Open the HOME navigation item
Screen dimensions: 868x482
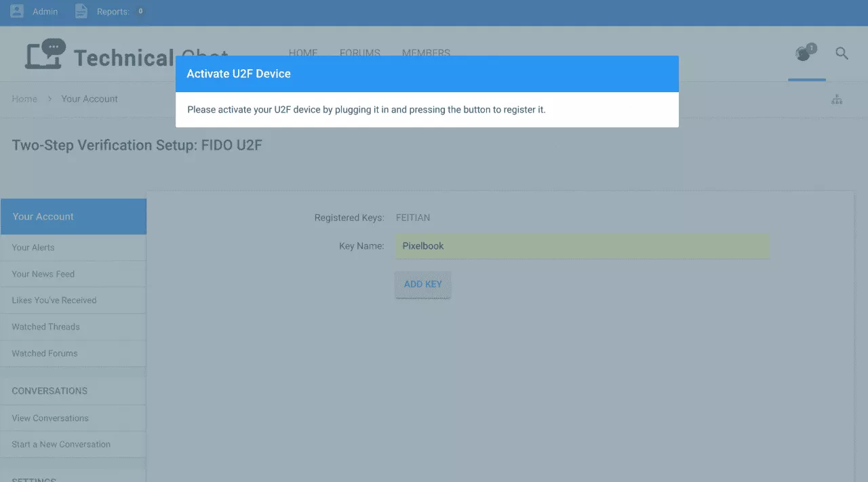pos(303,53)
